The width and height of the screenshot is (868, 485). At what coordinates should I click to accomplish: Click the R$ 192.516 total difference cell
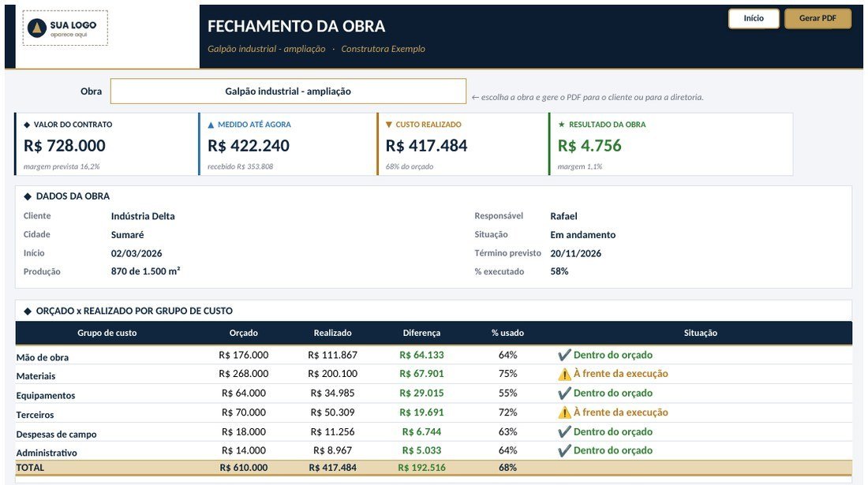pyautogui.click(x=422, y=468)
